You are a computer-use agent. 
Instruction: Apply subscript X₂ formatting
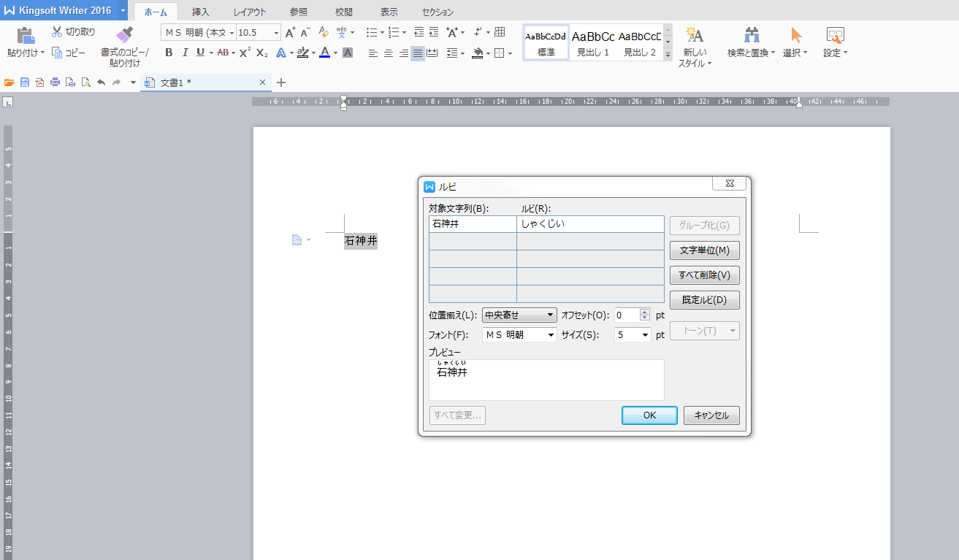coord(262,53)
